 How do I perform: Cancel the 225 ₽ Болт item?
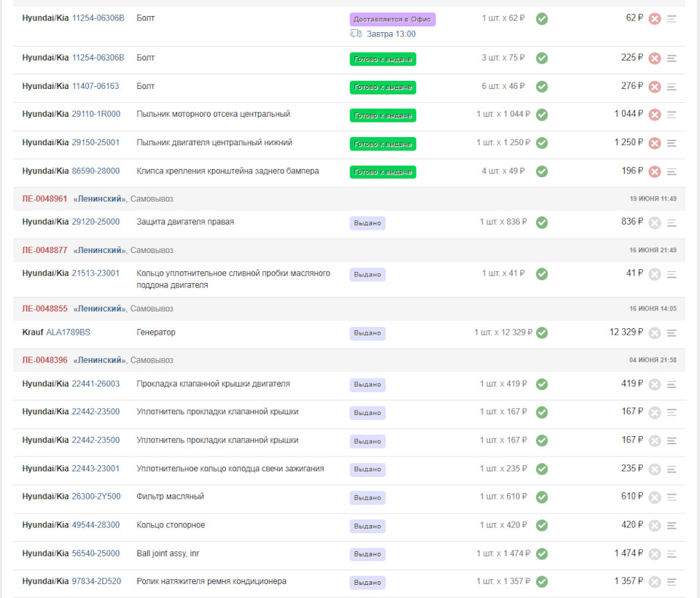(x=655, y=58)
